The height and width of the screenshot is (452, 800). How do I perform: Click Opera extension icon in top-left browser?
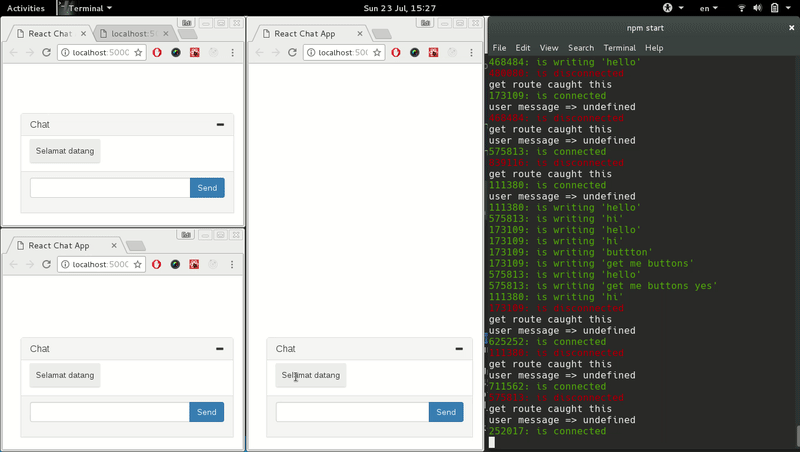(157, 52)
